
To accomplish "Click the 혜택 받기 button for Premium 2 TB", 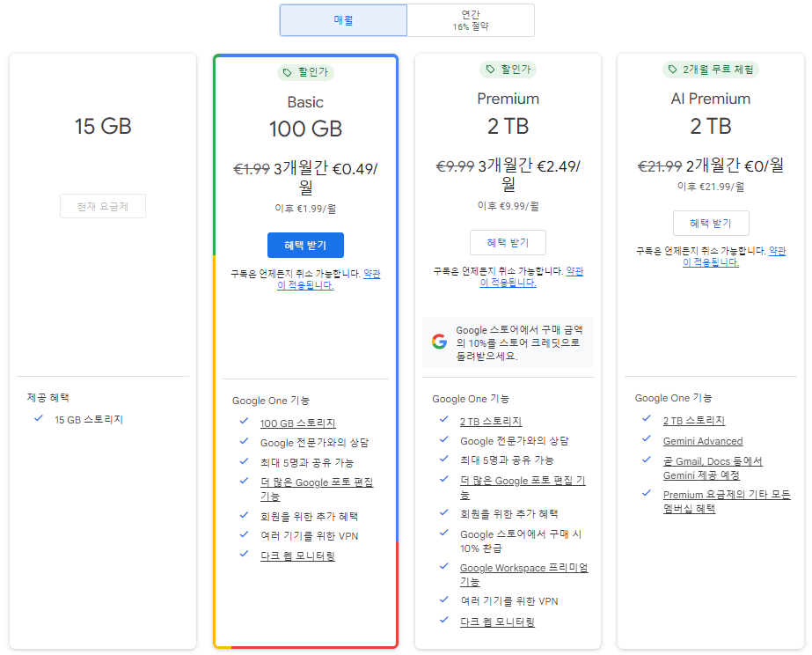I will [508, 242].
